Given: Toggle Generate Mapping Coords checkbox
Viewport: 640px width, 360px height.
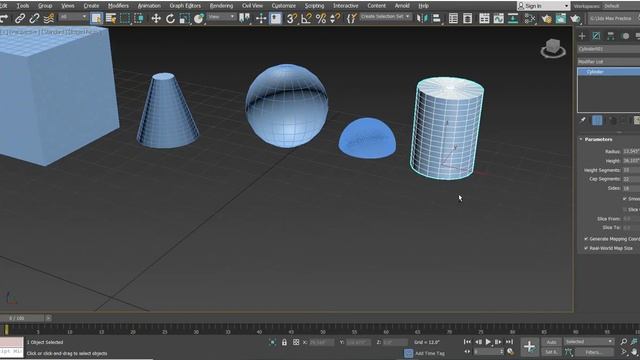Looking at the screenshot, I should coord(586,239).
